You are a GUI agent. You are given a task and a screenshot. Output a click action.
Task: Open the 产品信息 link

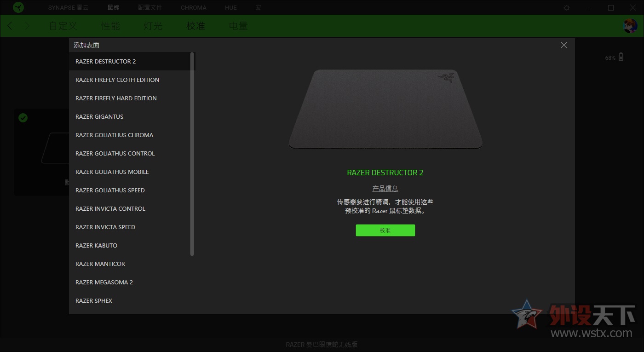[x=385, y=189]
